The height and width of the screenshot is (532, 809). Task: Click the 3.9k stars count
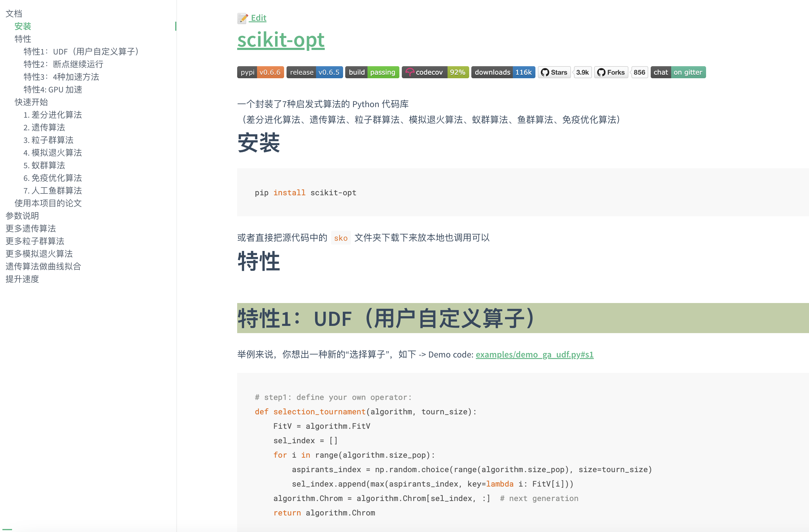(583, 72)
